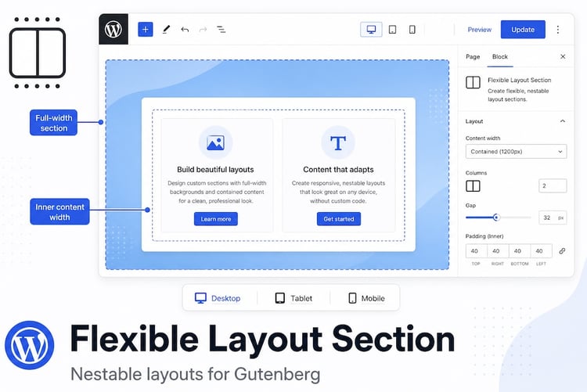Click the Gap value field showing 32

pyautogui.click(x=553, y=218)
